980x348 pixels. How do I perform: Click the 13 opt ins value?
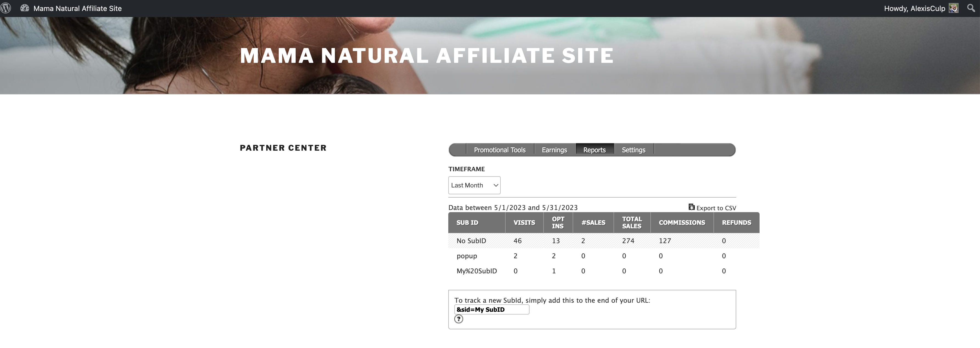coord(555,241)
